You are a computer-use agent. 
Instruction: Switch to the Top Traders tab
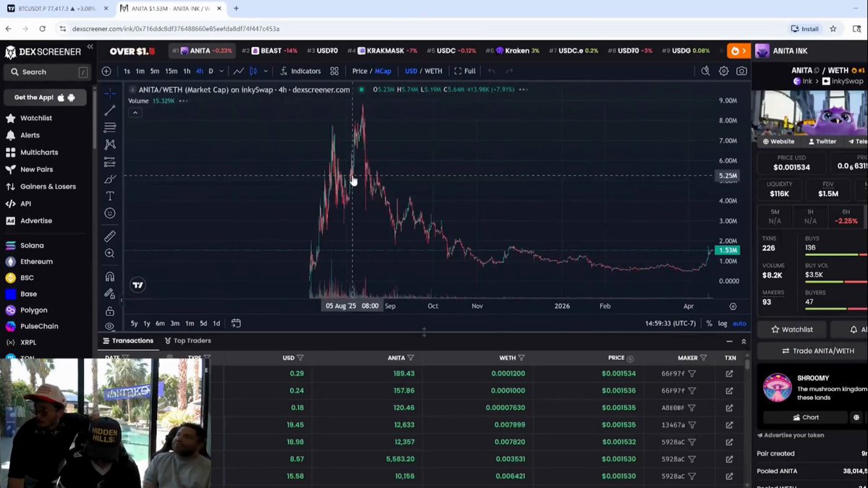[x=187, y=341]
